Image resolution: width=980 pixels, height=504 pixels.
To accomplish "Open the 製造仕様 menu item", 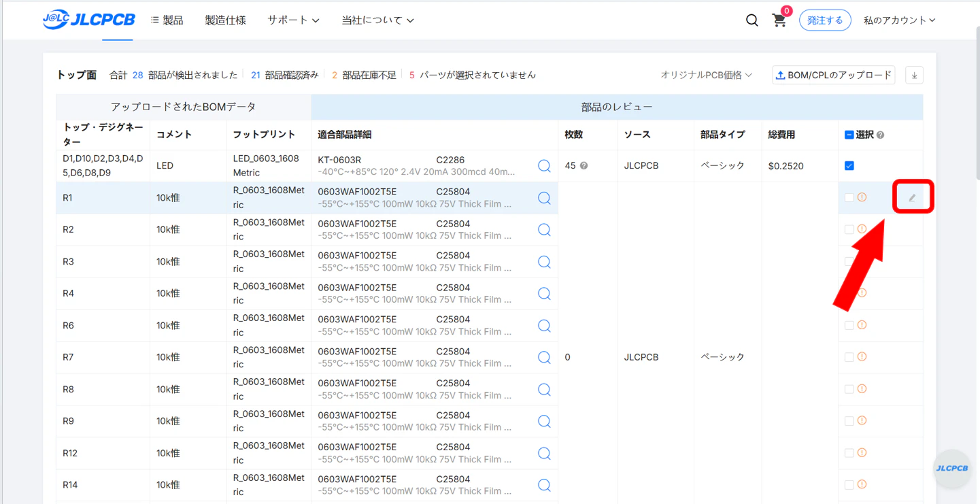I will click(x=225, y=20).
